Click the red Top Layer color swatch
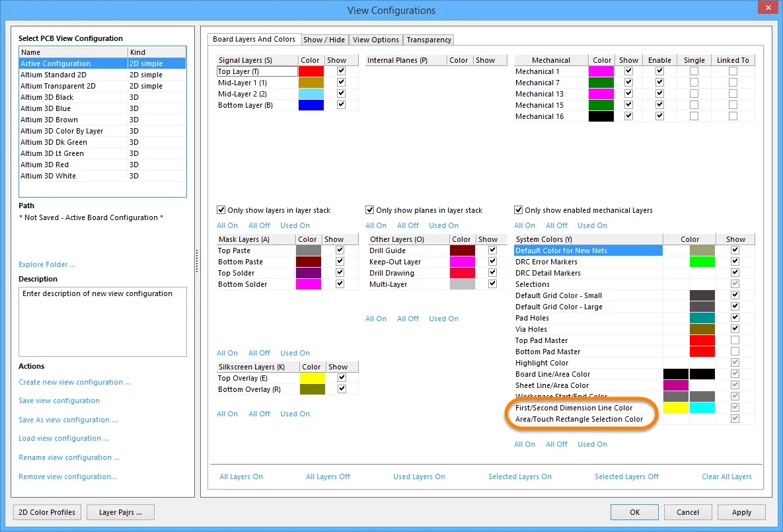The image size is (783, 532). 311,71
